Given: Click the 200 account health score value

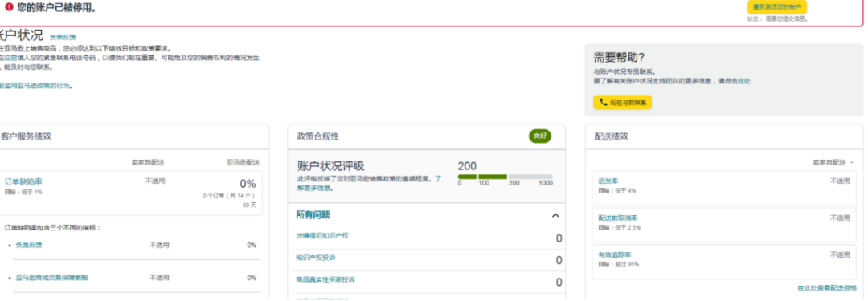Looking at the screenshot, I should coord(467,166).
